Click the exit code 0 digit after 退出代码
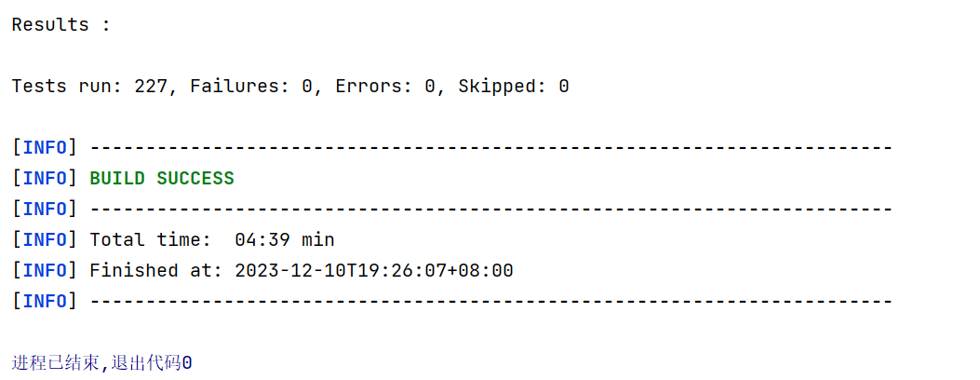This screenshot has width=980, height=380. [187, 362]
